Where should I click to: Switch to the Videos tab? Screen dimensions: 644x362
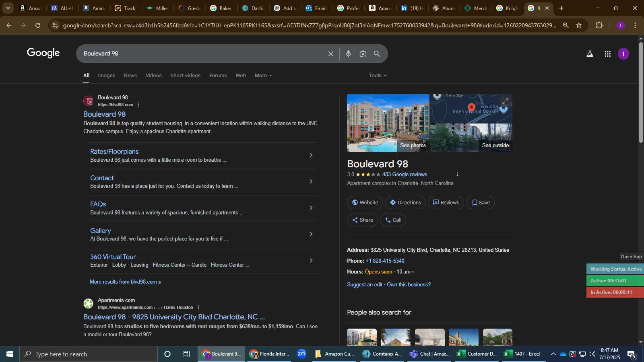tap(153, 76)
